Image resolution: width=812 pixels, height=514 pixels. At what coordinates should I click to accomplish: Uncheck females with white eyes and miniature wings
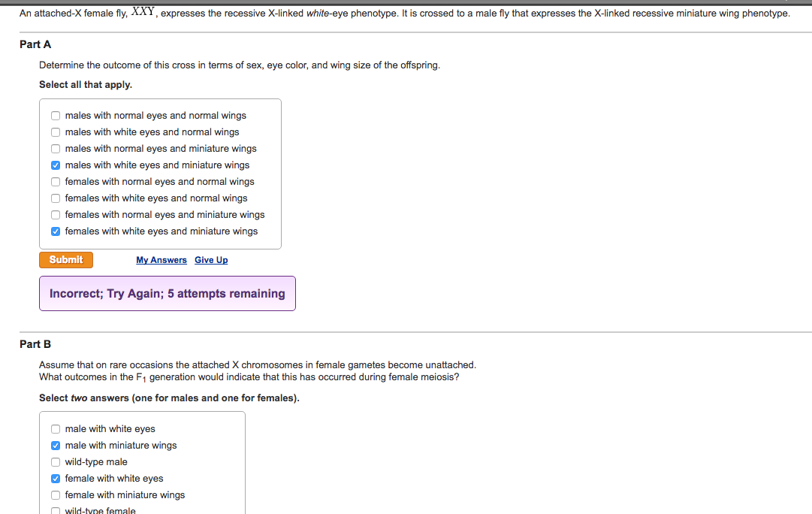56,231
